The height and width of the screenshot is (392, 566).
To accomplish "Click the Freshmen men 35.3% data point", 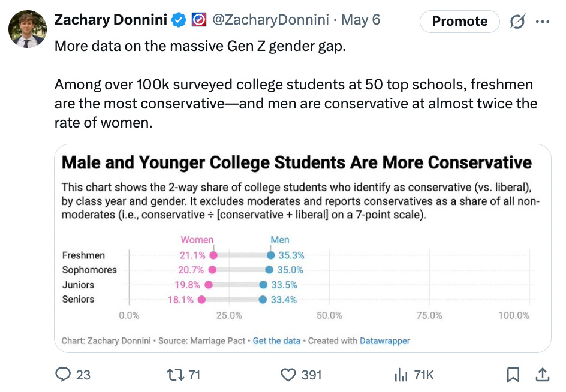I will tap(271, 255).
